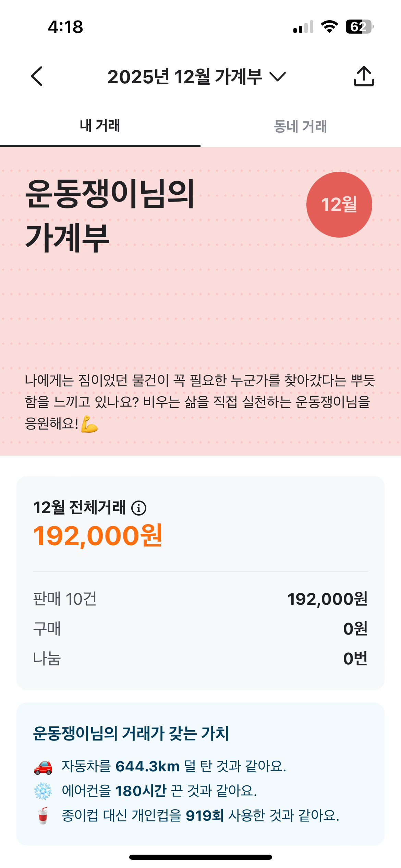401x868 pixels.
Task: Open the info icon beside 12월 전체거래
Action: click(x=139, y=508)
